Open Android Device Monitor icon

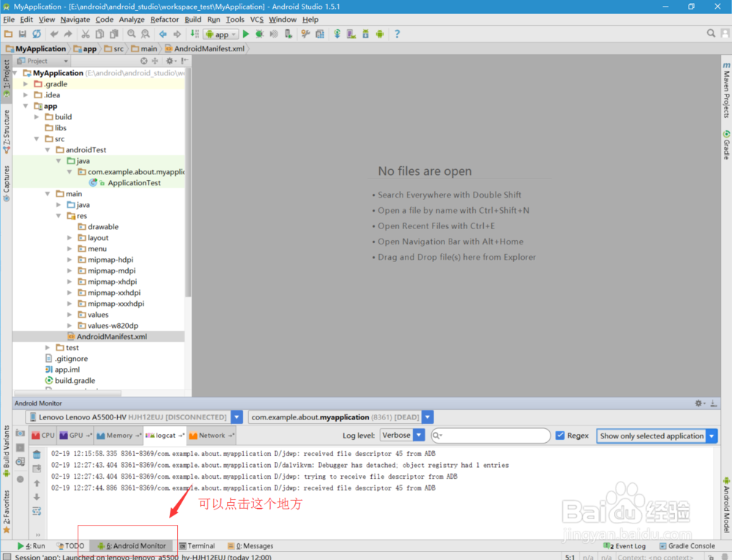380,34
